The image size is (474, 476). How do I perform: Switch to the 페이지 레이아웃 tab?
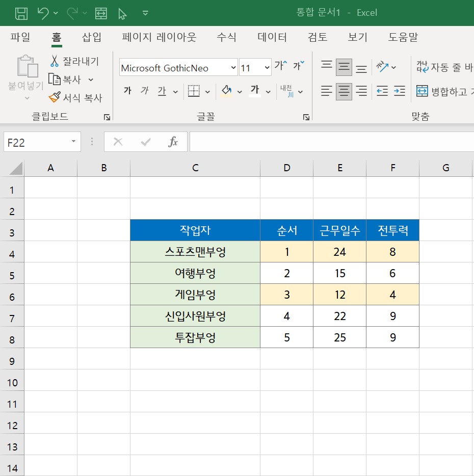point(159,37)
